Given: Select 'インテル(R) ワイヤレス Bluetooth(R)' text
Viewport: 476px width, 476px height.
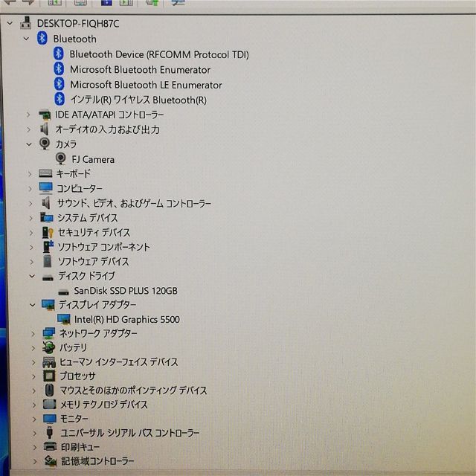Looking at the screenshot, I should coord(138,100).
